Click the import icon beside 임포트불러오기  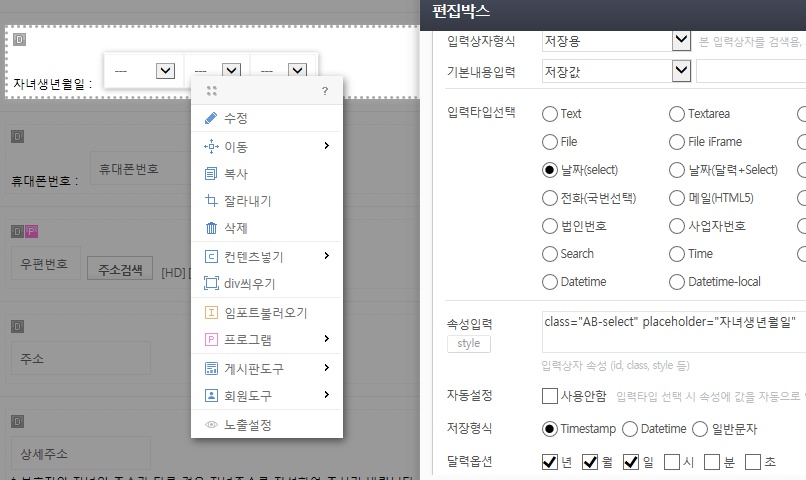[x=211, y=312]
